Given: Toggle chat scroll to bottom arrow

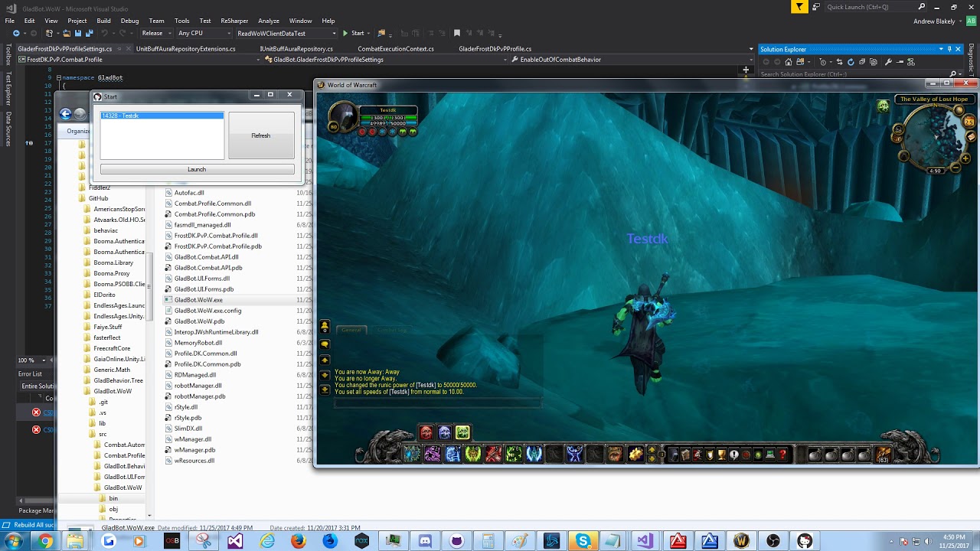Looking at the screenshot, I should click(325, 389).
